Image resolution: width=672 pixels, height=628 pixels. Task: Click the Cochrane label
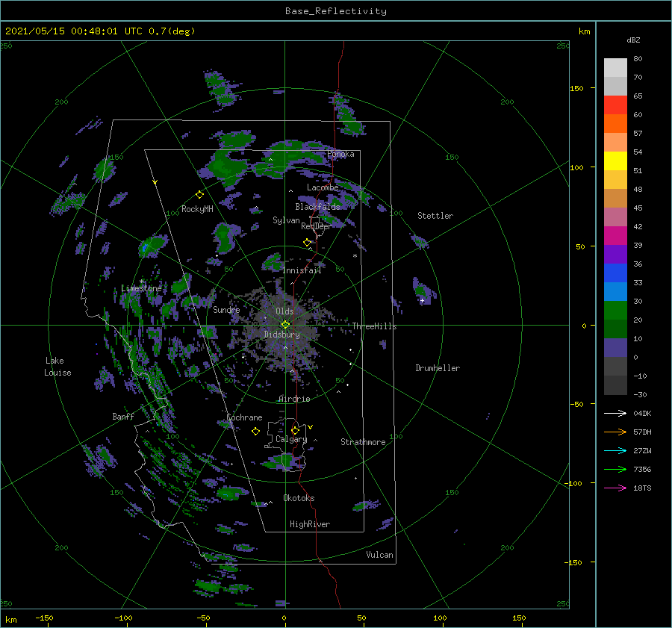(x=244, y=417)
